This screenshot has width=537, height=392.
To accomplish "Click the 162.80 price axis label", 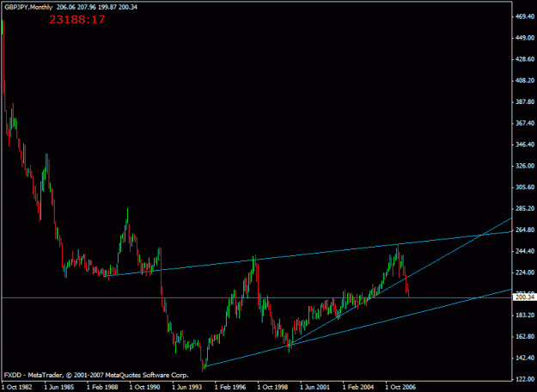I will (527, 336).
